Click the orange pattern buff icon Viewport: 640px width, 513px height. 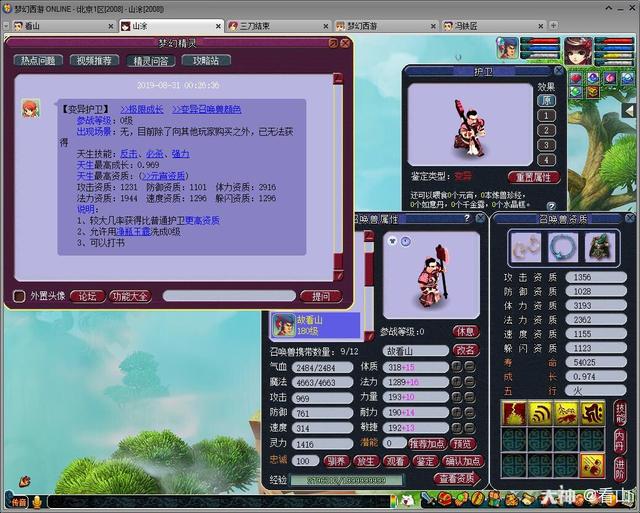[593, 91]
